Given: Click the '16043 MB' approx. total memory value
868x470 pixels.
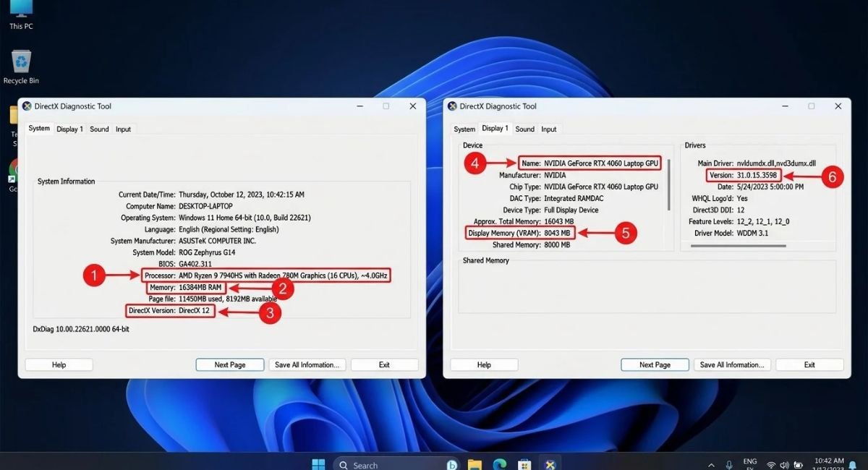Looking at the screenshot, I should (x=558, y=221).
